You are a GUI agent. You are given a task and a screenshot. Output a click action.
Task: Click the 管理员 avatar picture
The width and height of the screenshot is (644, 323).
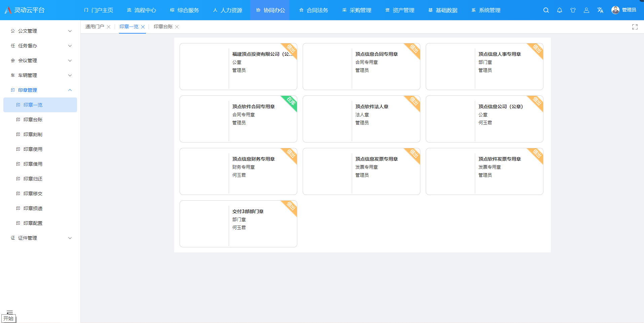615,10
